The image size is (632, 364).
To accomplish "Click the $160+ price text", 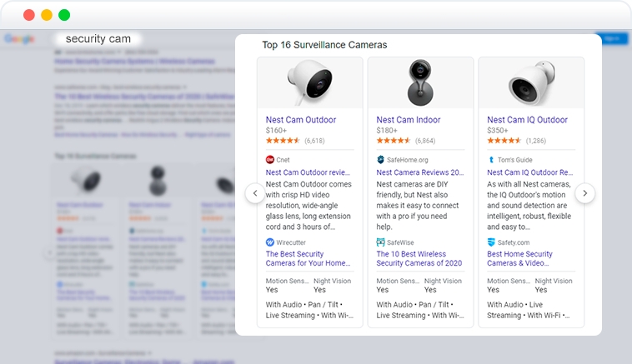I will tap(276, 131).
